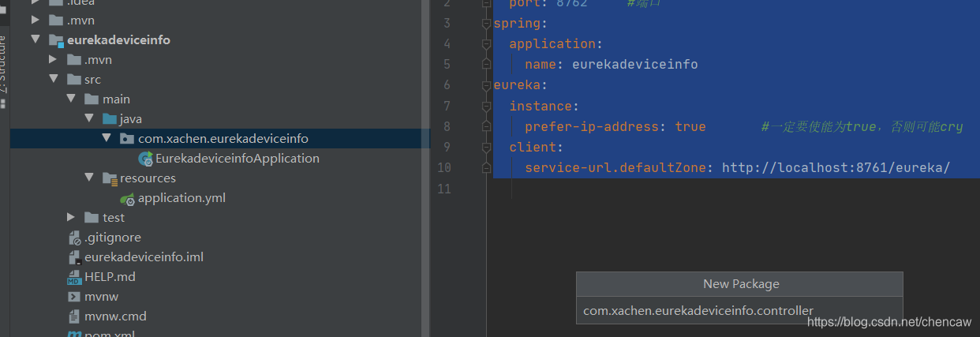Select the com.xachen.eurekadeviceinfo package row

220,138
